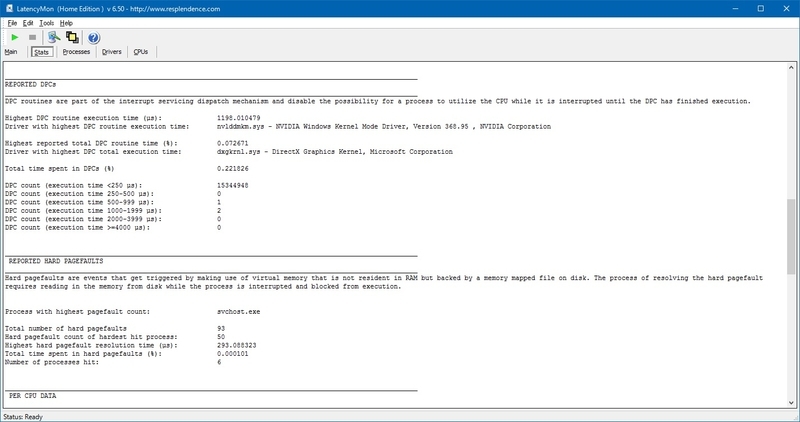Switch to the Processes tab

(76, 52)
